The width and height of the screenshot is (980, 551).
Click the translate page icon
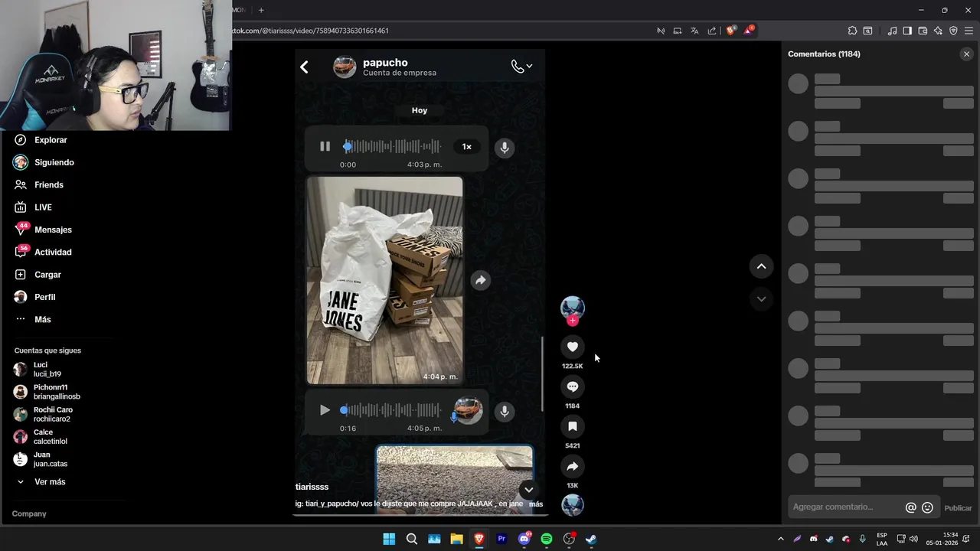click(x=694, y=31)
